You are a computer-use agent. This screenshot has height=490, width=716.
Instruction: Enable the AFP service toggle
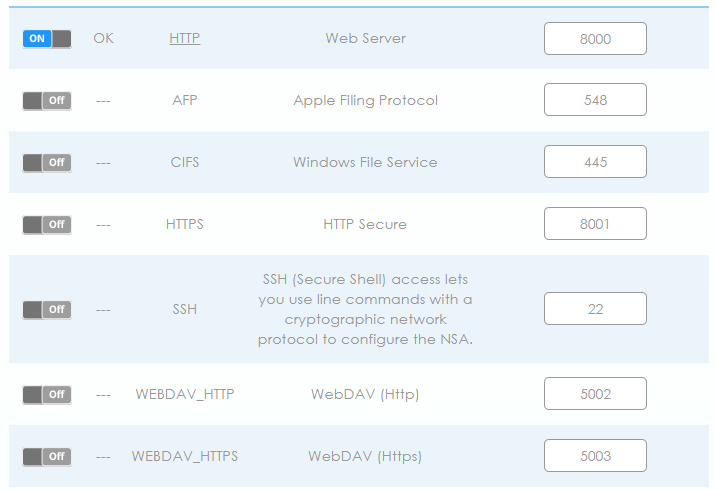coord(47,100)
